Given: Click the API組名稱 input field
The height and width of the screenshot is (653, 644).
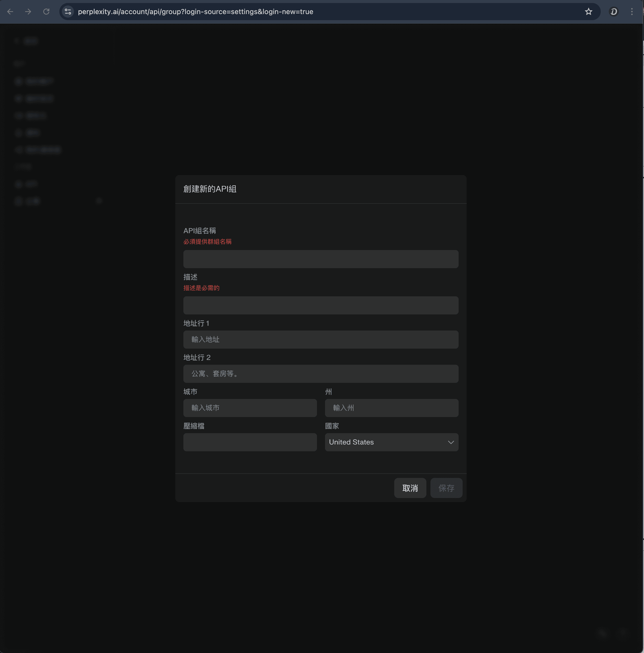Looking at the screenshot, I should tap(320, 259).
